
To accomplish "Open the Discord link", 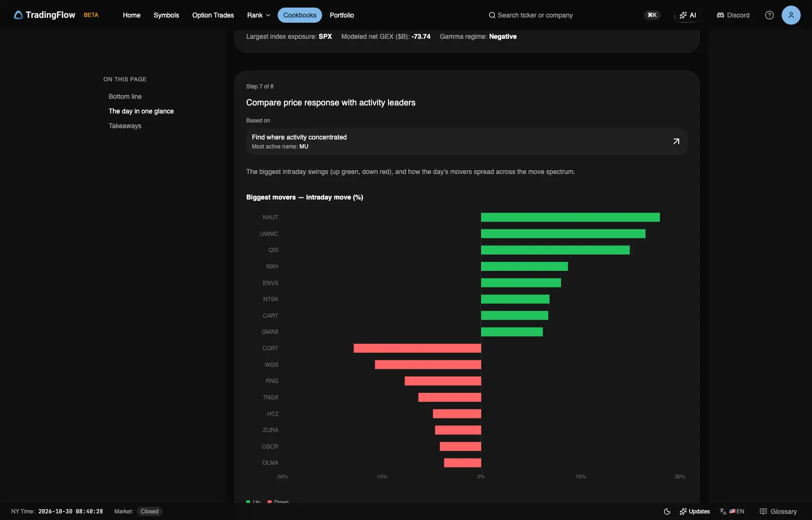I will 733,15.
